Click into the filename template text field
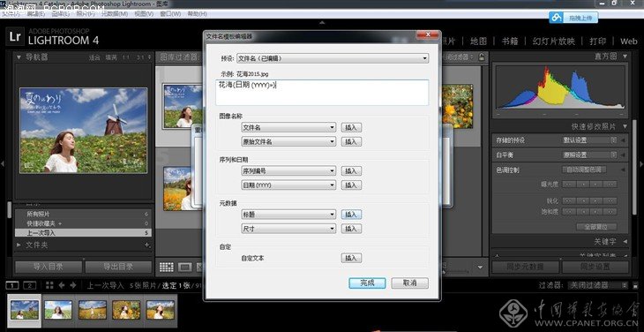The width and height of the screenshot is (644, 332). click(322, 93)
